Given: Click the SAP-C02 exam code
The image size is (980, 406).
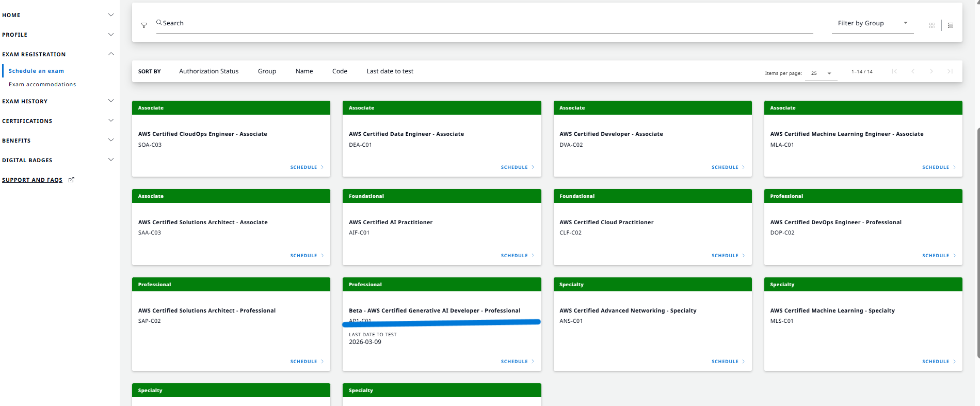Looking at the screenshot, I should point(149,321).
